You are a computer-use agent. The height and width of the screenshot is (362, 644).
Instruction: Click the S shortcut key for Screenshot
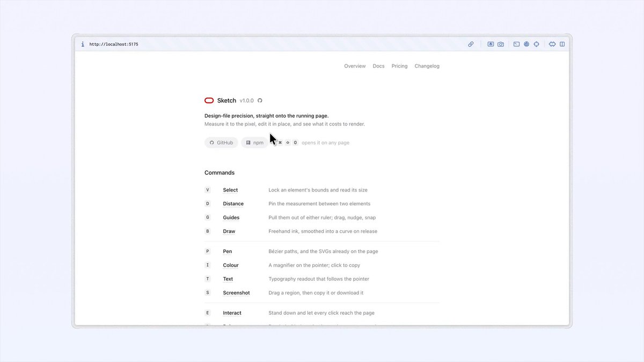[x=208, y=293]
